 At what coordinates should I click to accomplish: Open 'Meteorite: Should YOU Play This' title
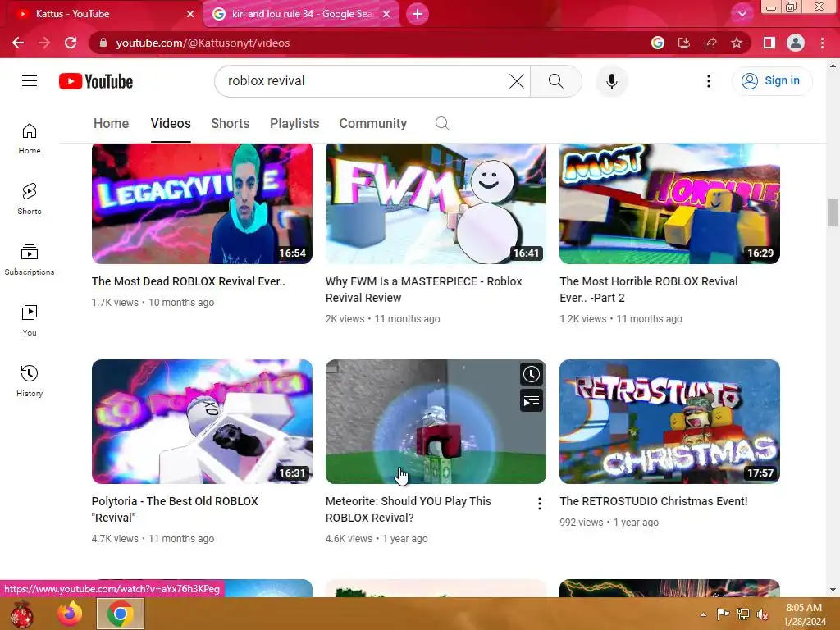409,509
